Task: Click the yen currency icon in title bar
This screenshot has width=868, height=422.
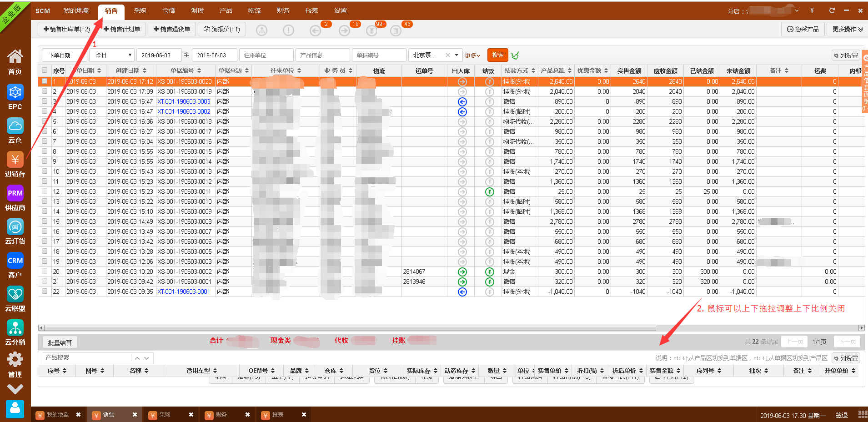Action: [x=812, y=10]
